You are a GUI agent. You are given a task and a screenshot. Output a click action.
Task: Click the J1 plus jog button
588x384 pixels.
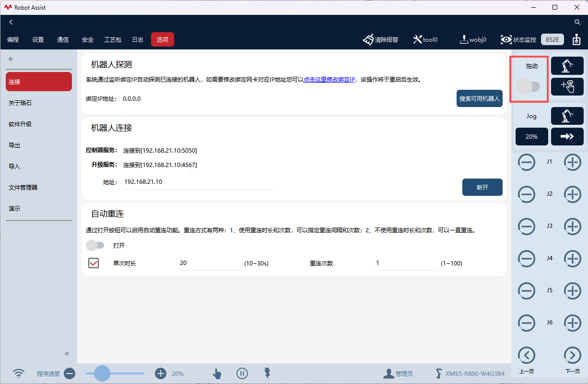click(572, 162)
